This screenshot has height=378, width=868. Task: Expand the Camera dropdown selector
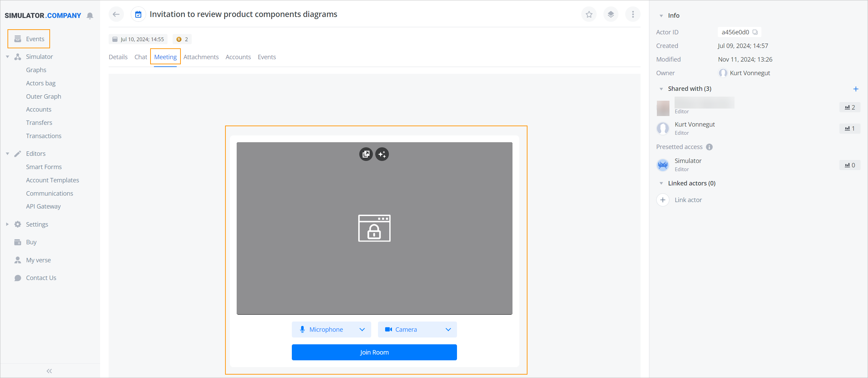448,329
